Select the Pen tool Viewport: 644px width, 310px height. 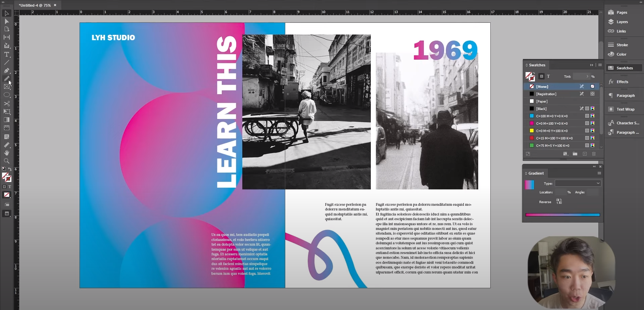coord(6,70)
